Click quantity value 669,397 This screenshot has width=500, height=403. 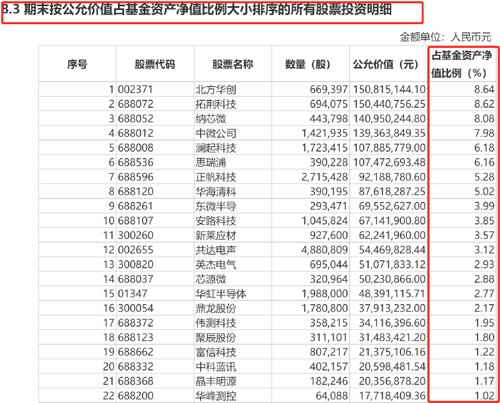click(x=329, y=89)
